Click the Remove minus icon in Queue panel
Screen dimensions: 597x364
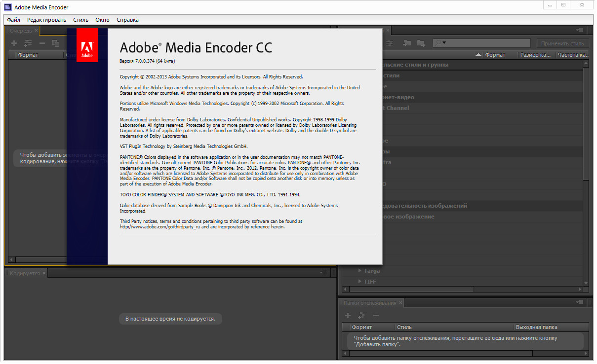pyautogui.click(x=42, y=43)
